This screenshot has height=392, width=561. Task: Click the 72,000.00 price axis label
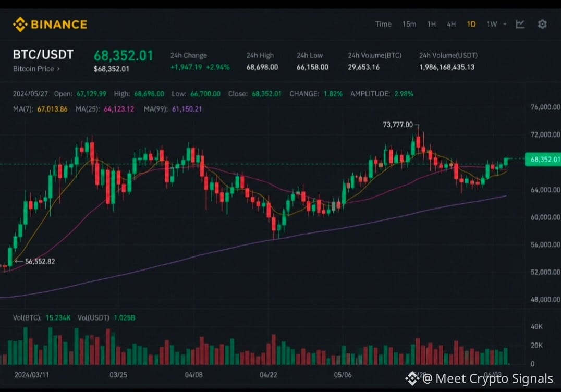click(x=545, y=134)
